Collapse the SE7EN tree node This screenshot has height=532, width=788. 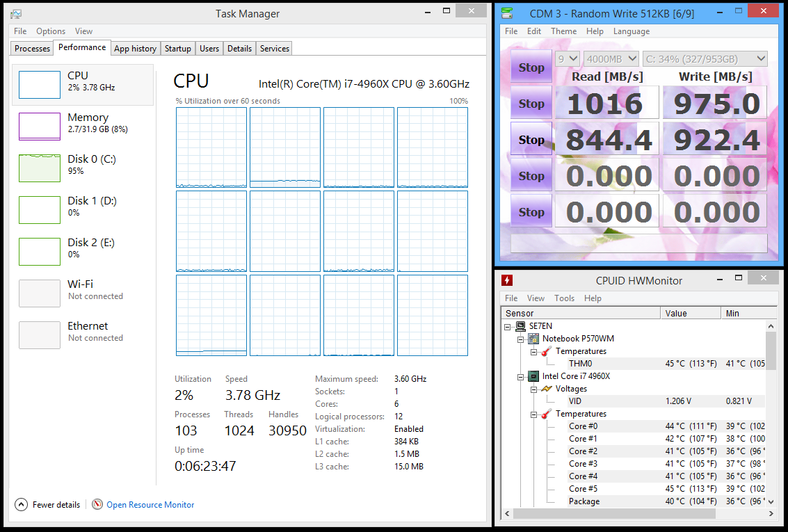pos(508,327)
